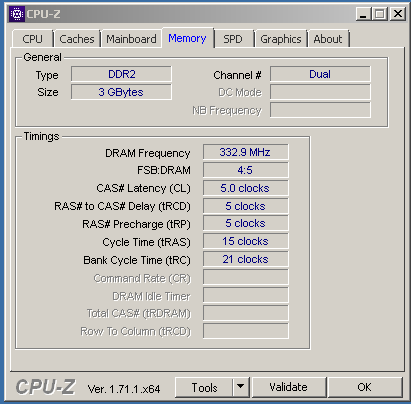Screen dimensions: 411x404
Task: Close the CPU-Z window
Action: pos(397,14)
